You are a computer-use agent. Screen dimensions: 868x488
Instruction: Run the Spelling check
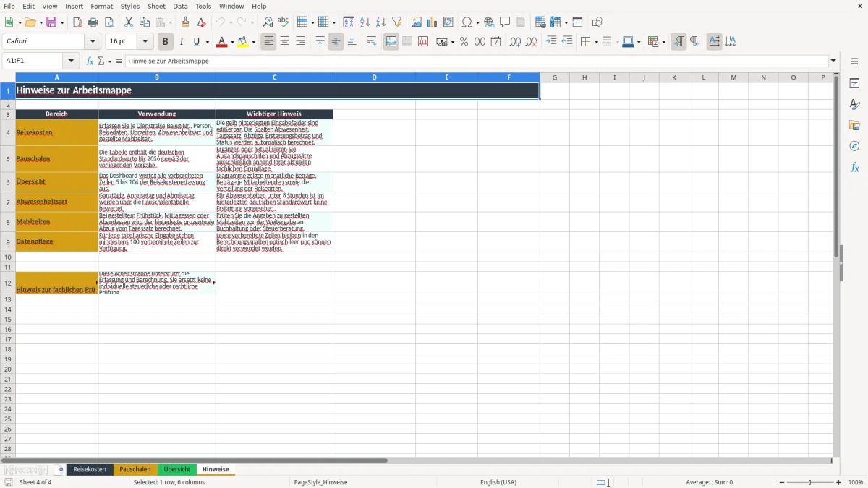pos(284,22)
